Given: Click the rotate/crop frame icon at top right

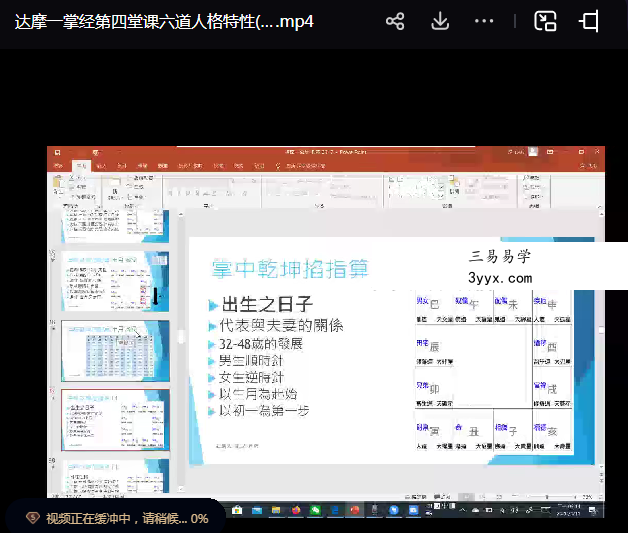Looking at the screenshot, I should (x=589, y=21).
